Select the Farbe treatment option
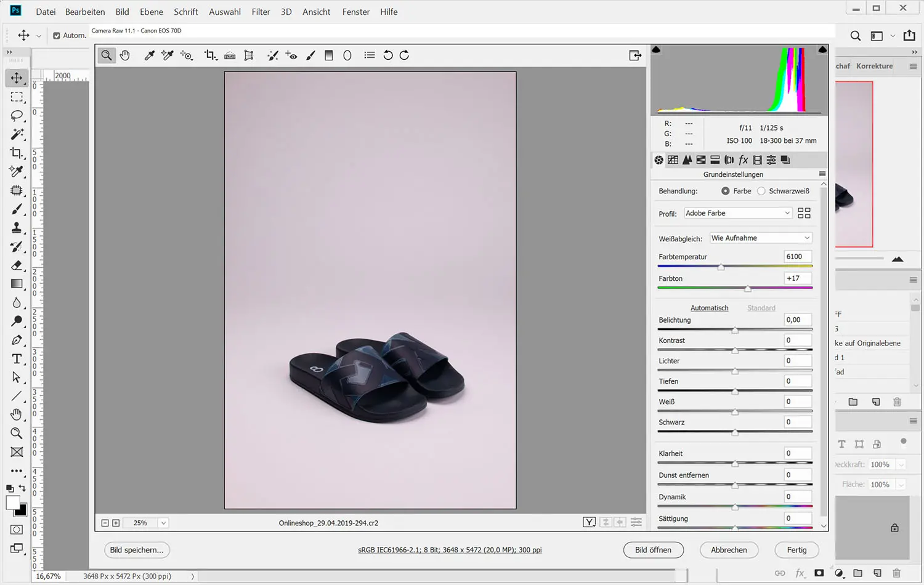This screenshot has height=585, width=924. click(x=725, y=191)
